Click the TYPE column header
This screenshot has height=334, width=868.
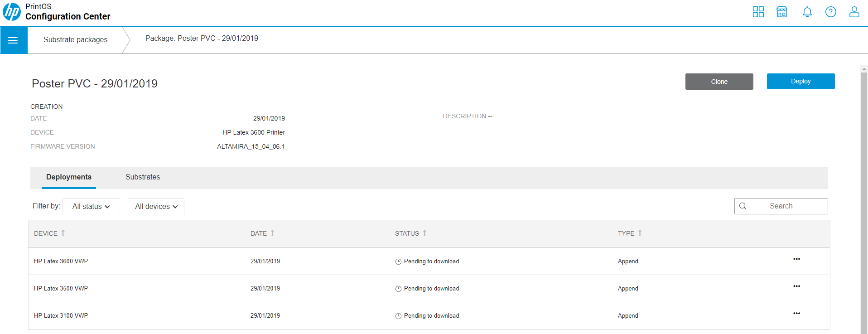(626, 233)
